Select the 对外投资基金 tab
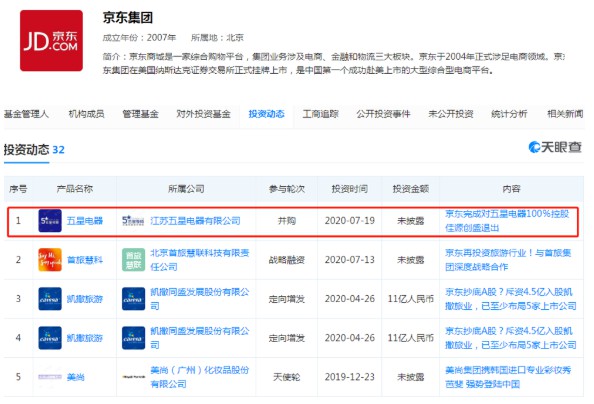 coord(203,114)
